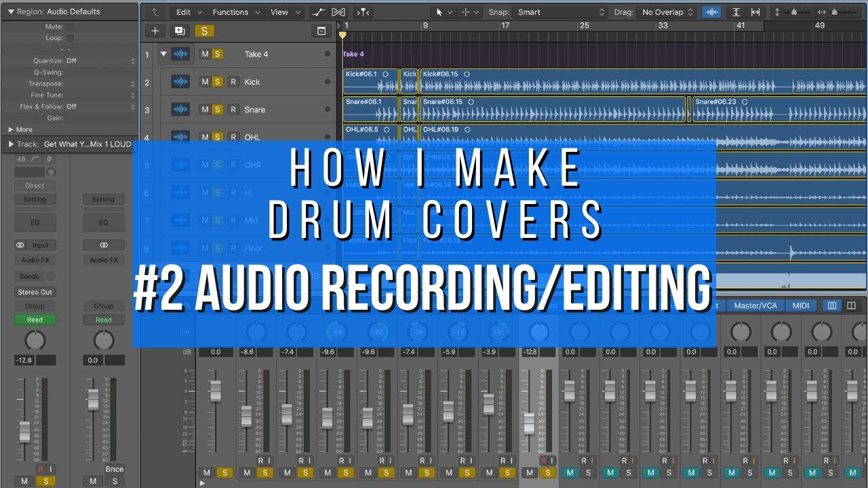
Task: Click the EQ slot on first strip
Action: tap(35, 222)
